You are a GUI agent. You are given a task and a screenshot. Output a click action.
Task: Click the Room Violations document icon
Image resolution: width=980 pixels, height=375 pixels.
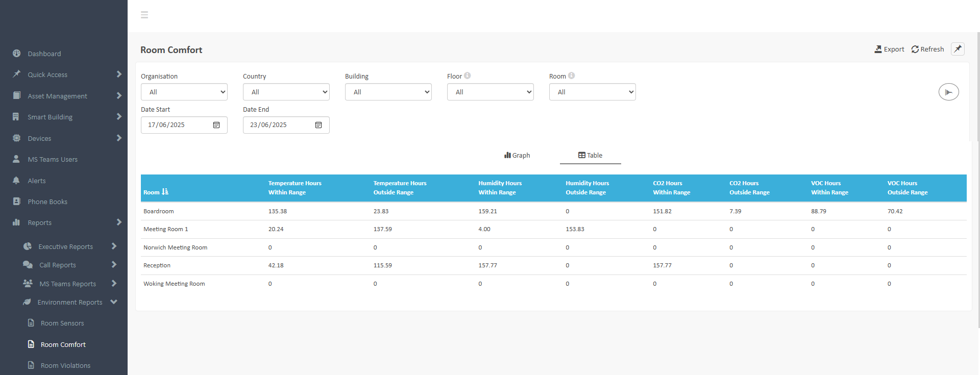pos(31,365)
